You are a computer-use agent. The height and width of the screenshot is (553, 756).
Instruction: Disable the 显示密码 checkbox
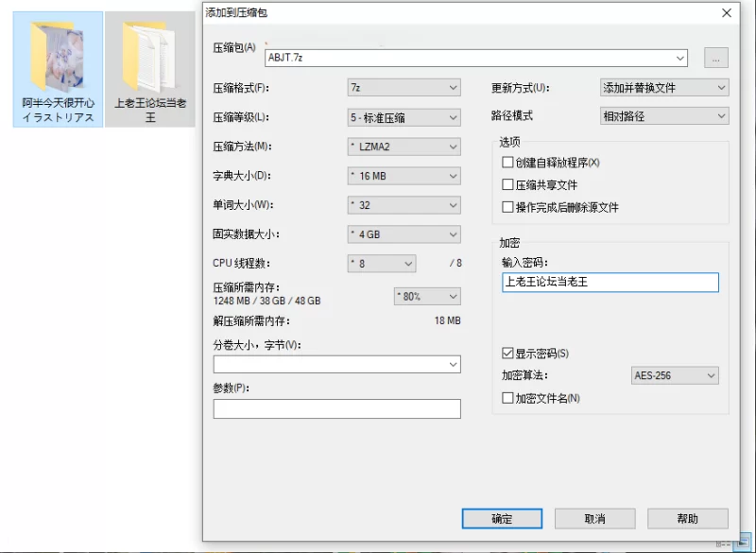tap(508, 351)
